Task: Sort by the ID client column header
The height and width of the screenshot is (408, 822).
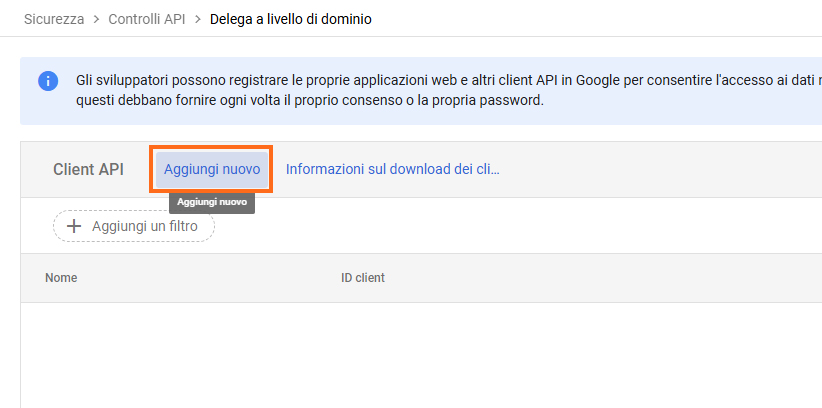Action: [x=363, y=278]
